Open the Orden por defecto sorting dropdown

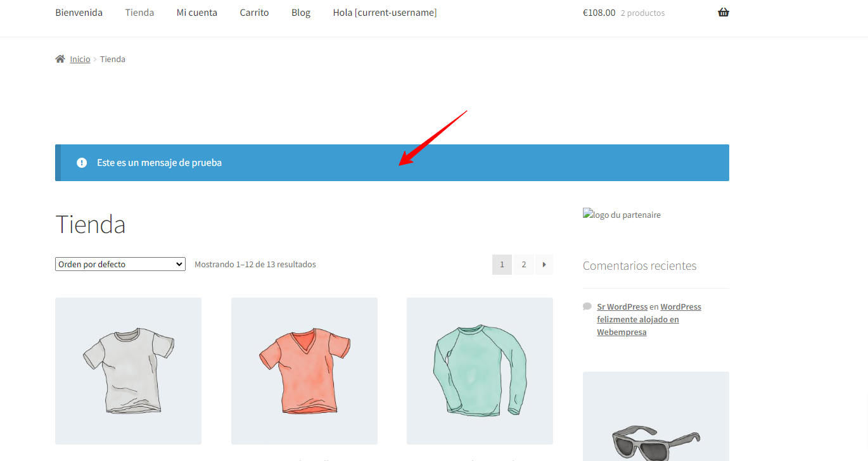pos(120,264)
